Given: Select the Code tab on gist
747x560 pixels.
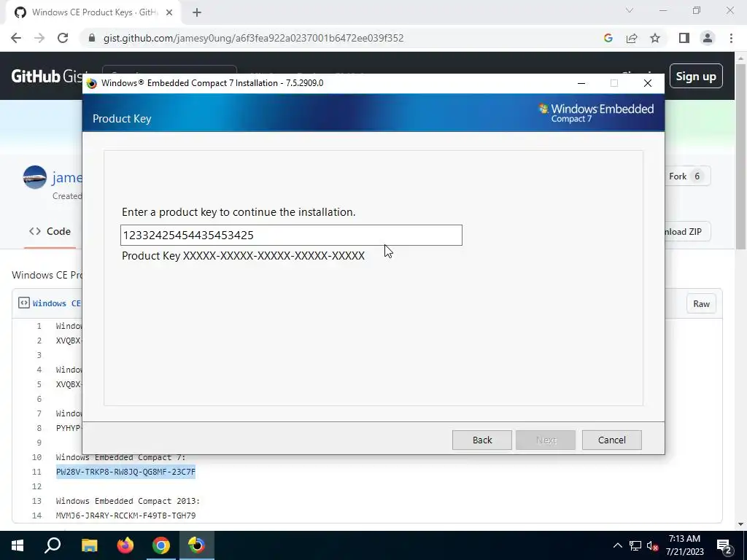Looking at the screenshot, I should coord(50,231).
